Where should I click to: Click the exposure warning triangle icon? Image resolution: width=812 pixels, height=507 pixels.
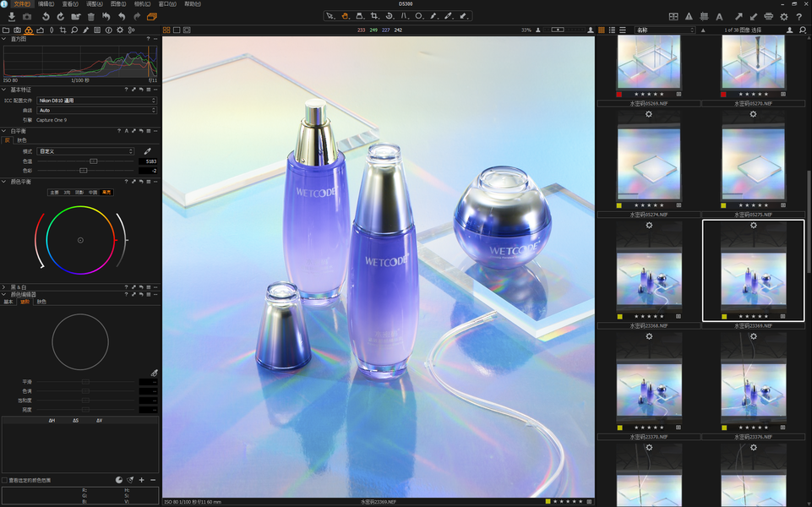point(689,17)
